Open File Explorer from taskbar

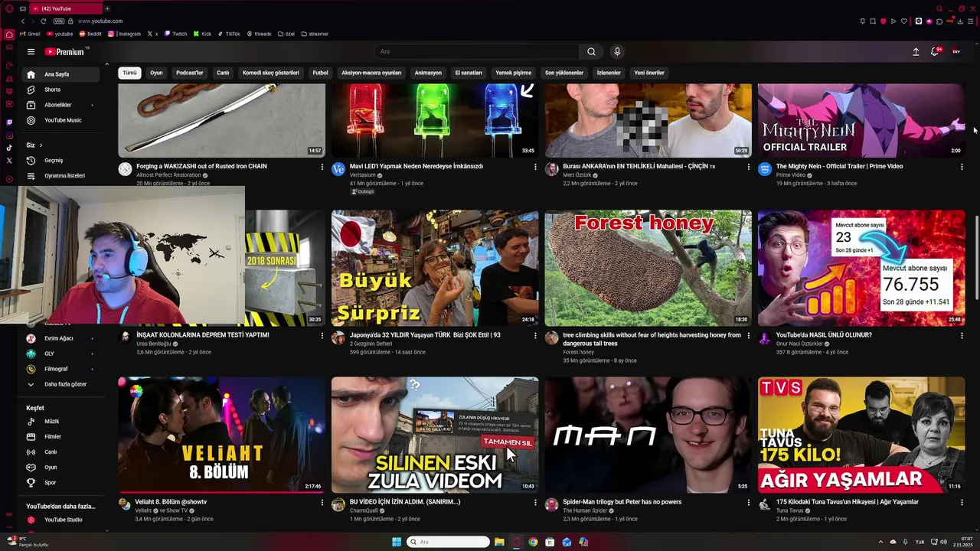499,542
